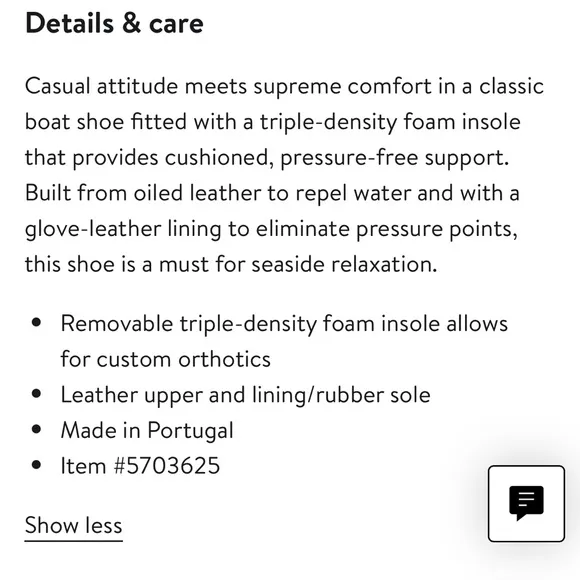Collapse details with the Show less link

point(73,525)
